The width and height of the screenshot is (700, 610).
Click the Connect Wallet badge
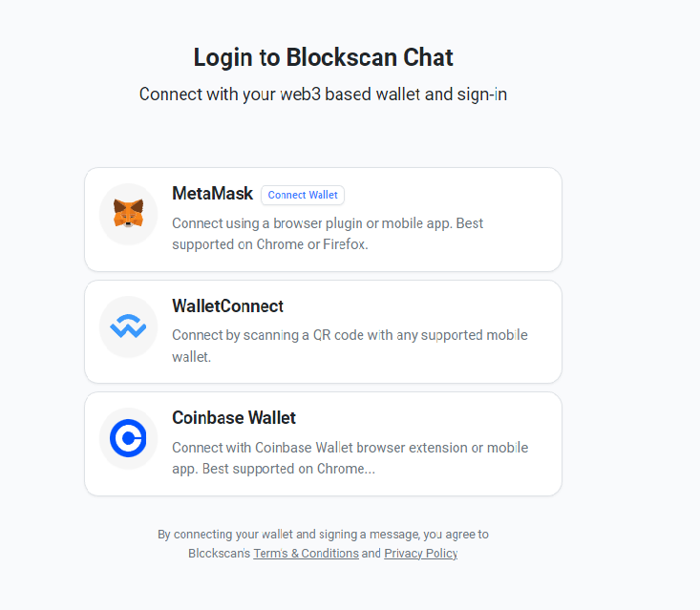pyautogui.click(x=303, y=195)
